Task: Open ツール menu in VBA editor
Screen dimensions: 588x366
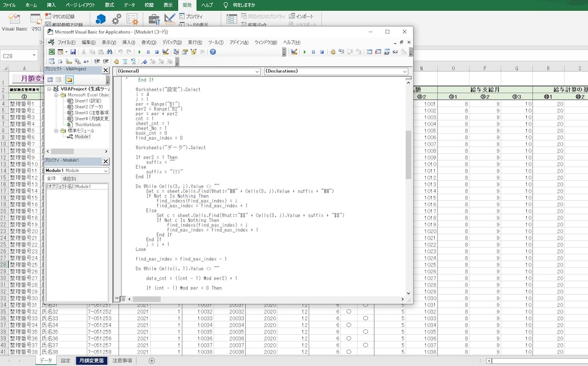Action: pos(216,42)
